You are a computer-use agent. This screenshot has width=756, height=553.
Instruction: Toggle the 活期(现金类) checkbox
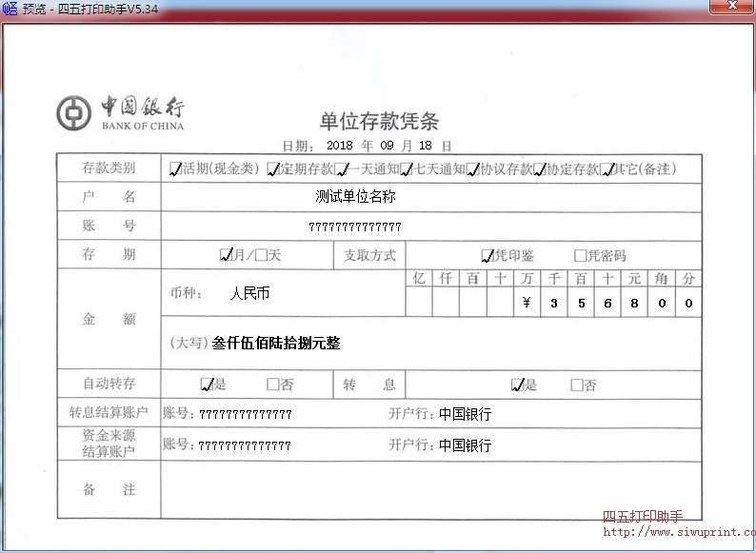[x=175, y=169]
